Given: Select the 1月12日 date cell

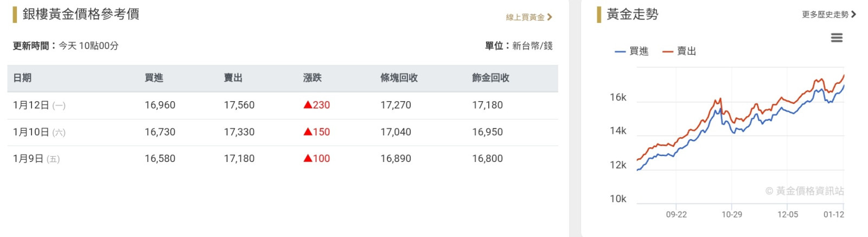Looking at the screenshot, I should (31, 105).
